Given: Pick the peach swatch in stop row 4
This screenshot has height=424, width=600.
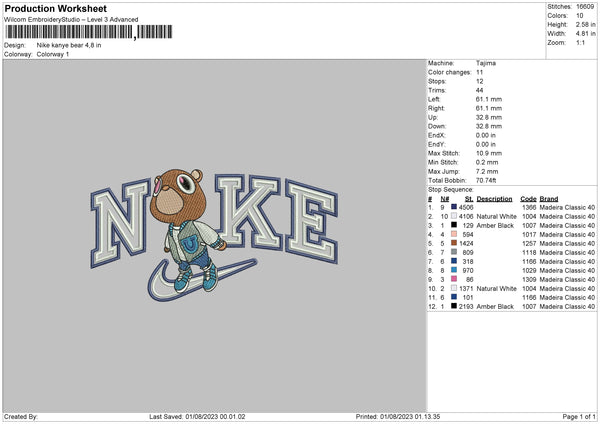Looking at the screenshot, I should [x=454, y=234].
